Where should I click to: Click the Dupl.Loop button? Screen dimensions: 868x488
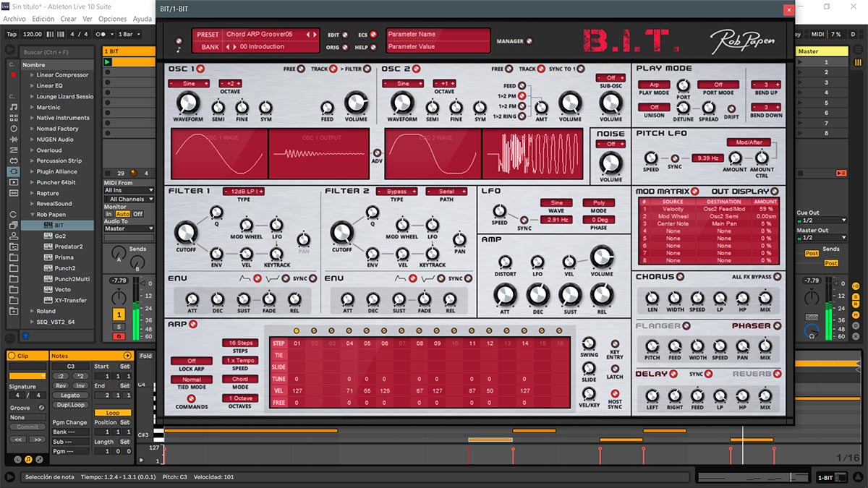click(x=70, y=405)
